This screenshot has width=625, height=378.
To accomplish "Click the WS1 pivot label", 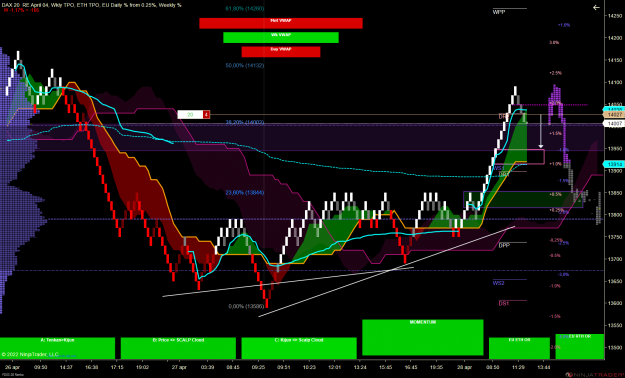I will [499, 168].
